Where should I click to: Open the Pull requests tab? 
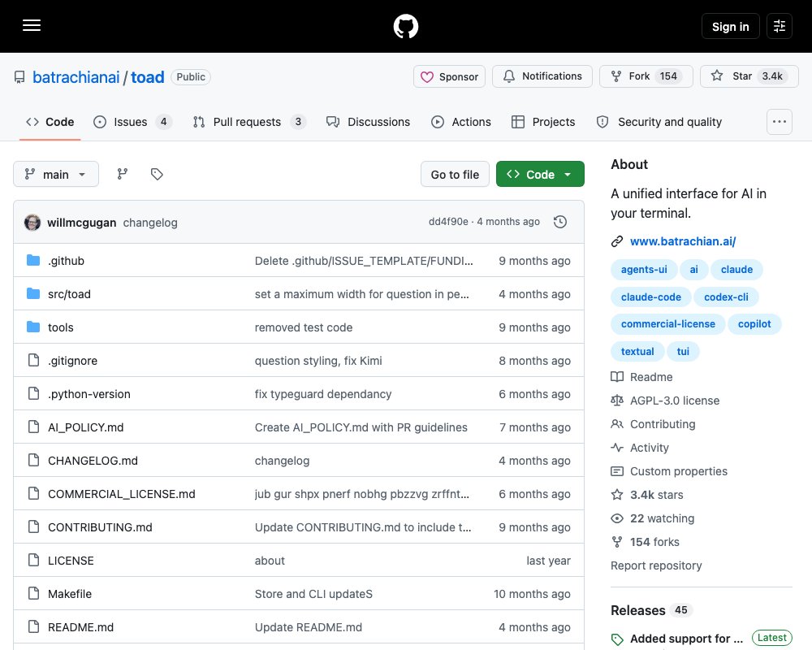[x=249, y=122]
